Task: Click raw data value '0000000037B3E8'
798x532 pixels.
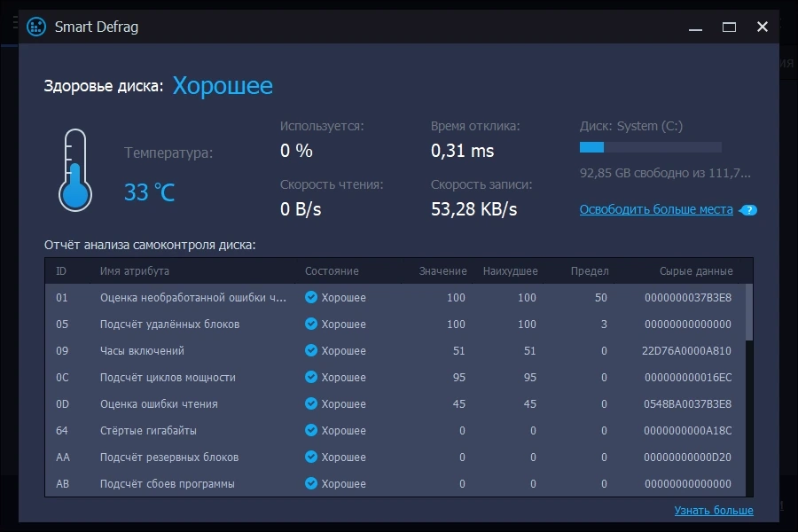Action: pos(688,297)
